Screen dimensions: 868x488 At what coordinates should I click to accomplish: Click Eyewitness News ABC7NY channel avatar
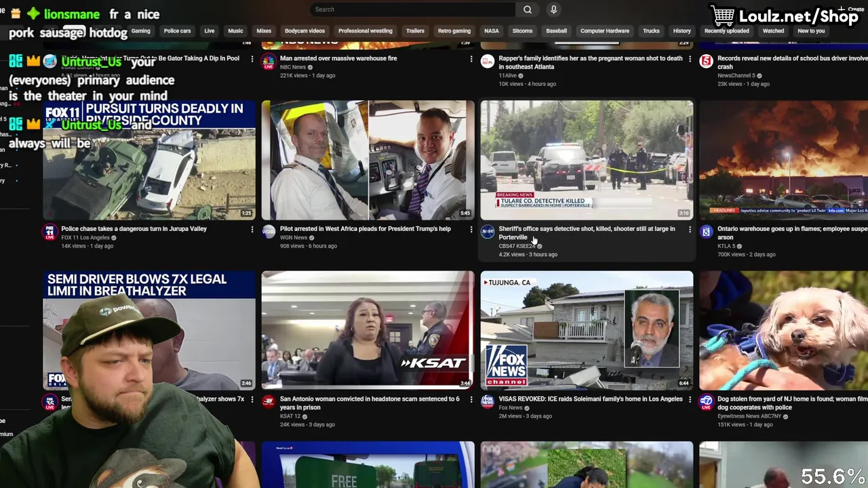pos(706,402)
